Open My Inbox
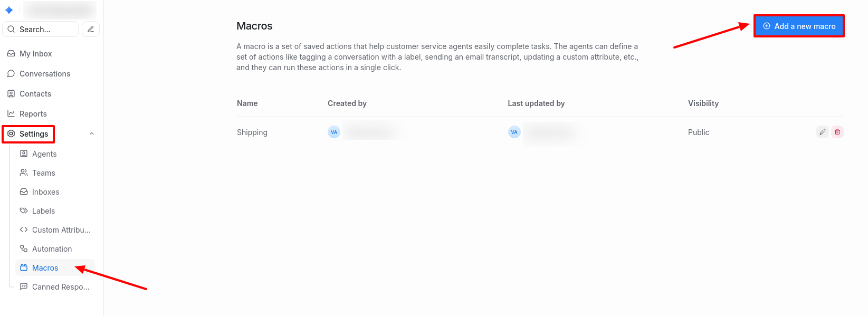868x316 pixels. click(x=35, y=54)
